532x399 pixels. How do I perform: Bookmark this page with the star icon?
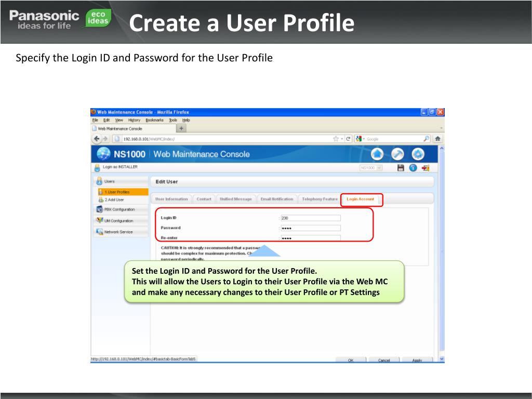336,139
